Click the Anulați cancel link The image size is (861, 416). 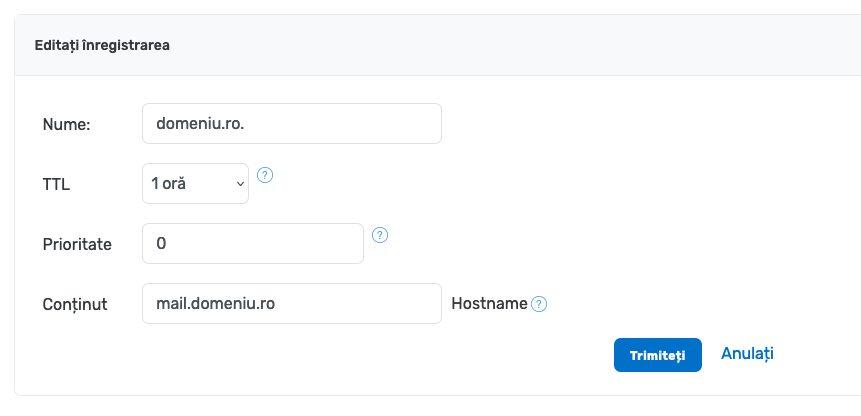pyautogui.click(x=747, y=354)
